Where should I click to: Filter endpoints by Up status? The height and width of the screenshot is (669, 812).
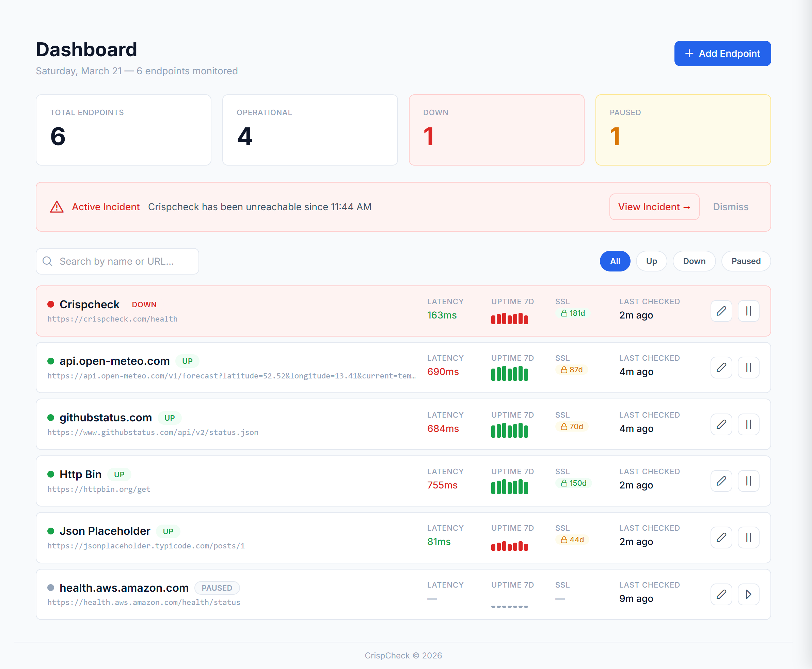[x=651, y=261]
